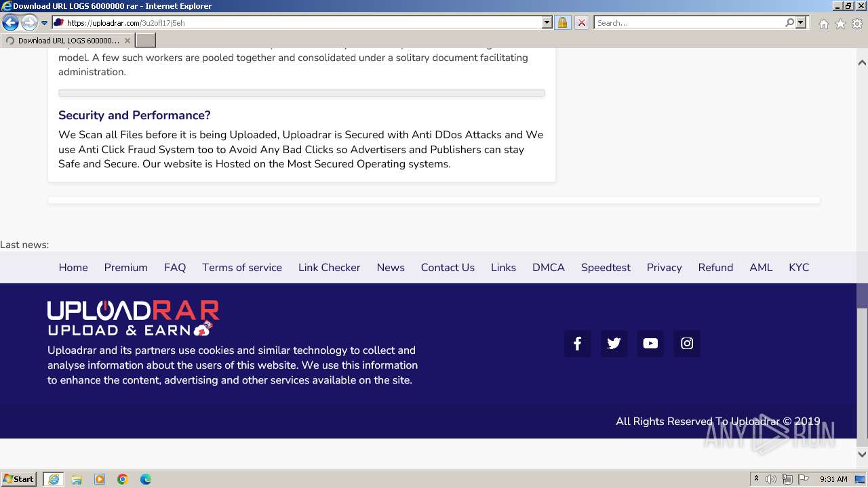The width and height of the screenshot is (868, 488).
Task: Click the Action Center flag icon
Action: point(804,479)
